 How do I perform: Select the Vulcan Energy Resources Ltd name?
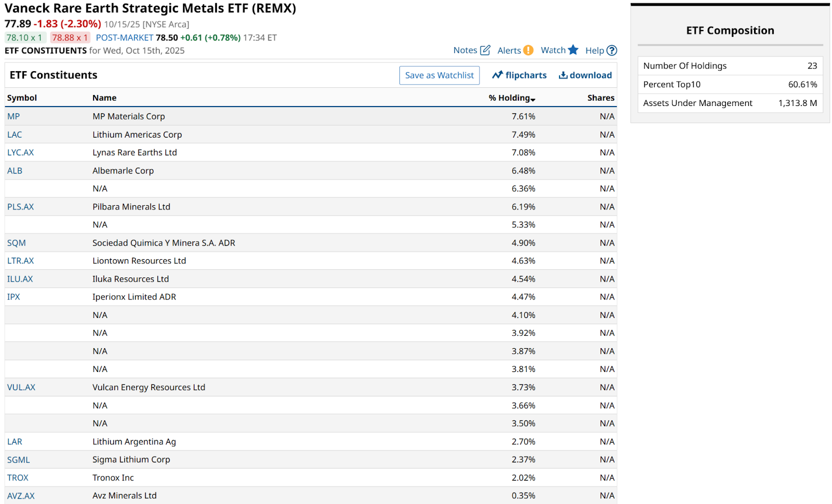pos(149,387)
